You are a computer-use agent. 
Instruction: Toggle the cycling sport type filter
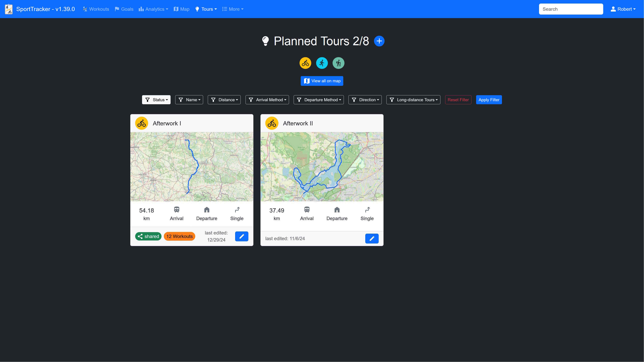(305, 63)
